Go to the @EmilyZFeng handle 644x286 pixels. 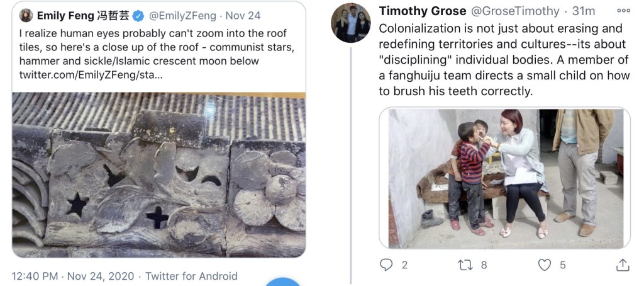click(183, 15)
